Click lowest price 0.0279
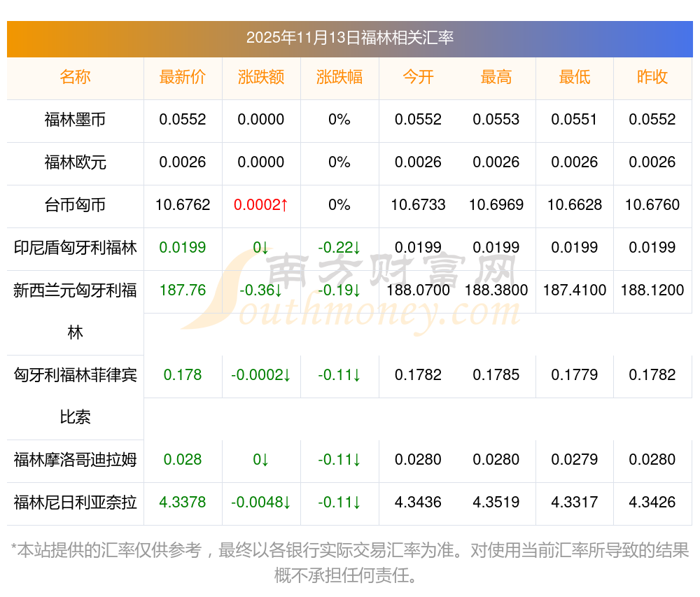700x597 pixels. (x=575, y=460)
